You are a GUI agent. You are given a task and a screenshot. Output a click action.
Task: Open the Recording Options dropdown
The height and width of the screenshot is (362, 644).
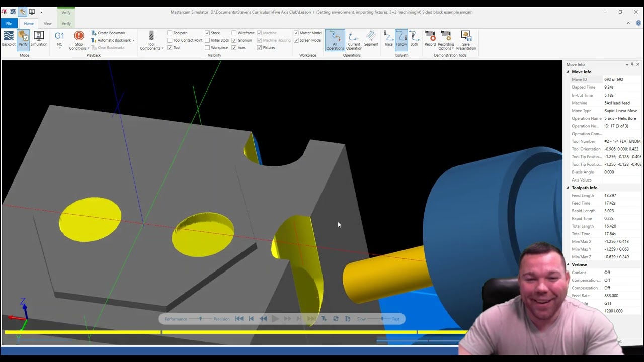coord(446,40)
